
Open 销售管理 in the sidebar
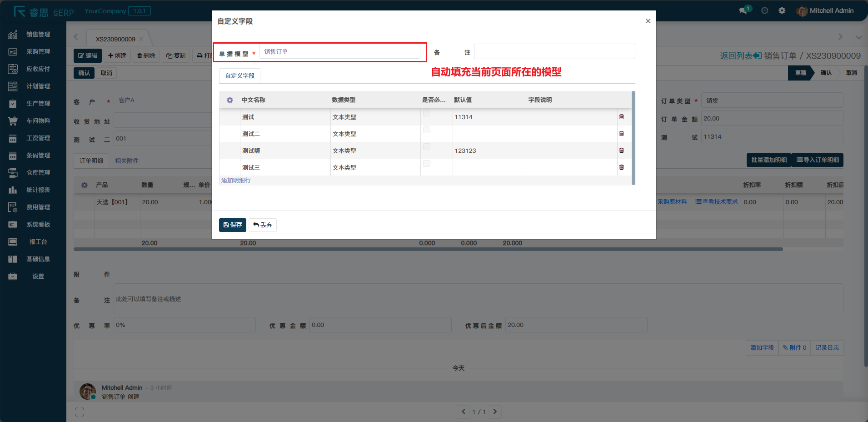[x=38, y=35]
